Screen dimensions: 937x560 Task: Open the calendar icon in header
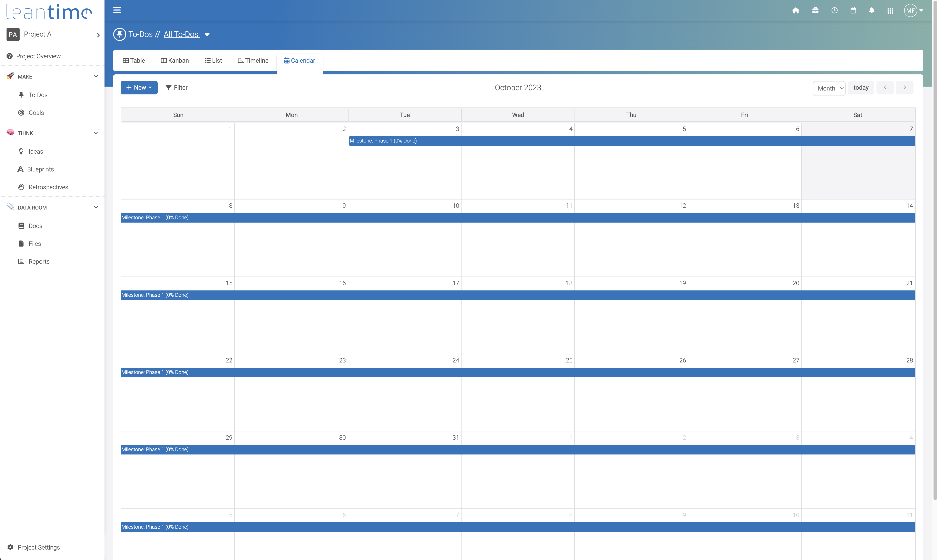(853, 11)
